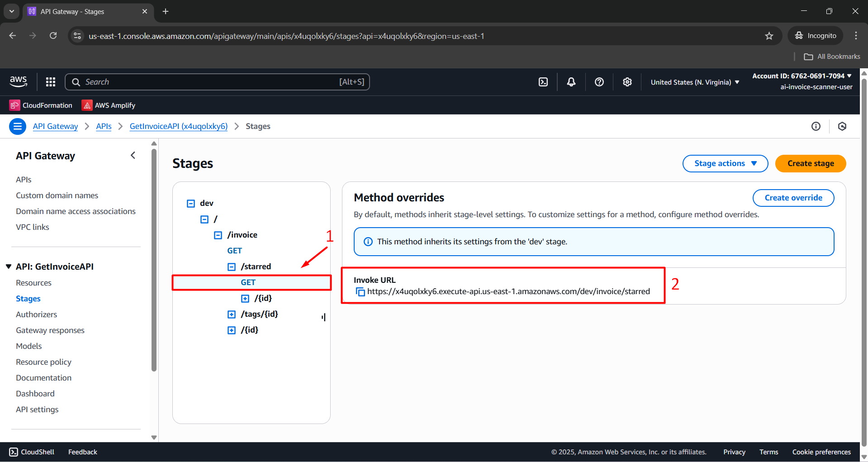This screenshot has height=462, width=868.
Task: Open the Stage actions dropdown
Action: click(x=725, y=163)
